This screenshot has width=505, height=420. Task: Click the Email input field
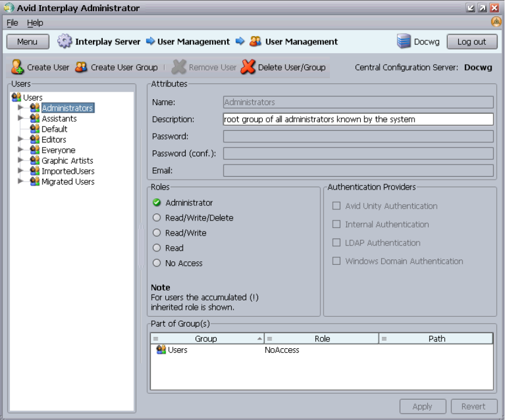pyautogui.click(x=358, y=170)
